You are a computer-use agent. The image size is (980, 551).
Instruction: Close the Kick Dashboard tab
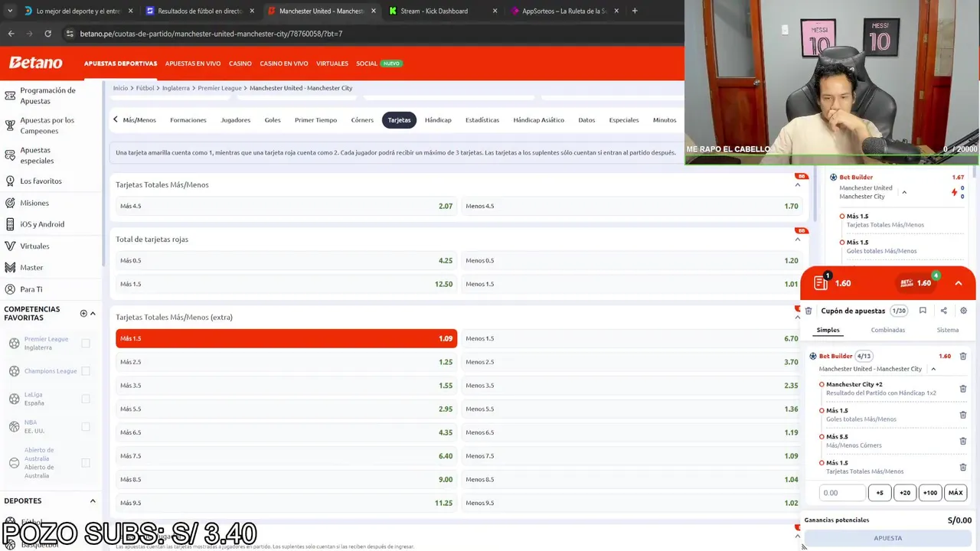tap(495, 11)
